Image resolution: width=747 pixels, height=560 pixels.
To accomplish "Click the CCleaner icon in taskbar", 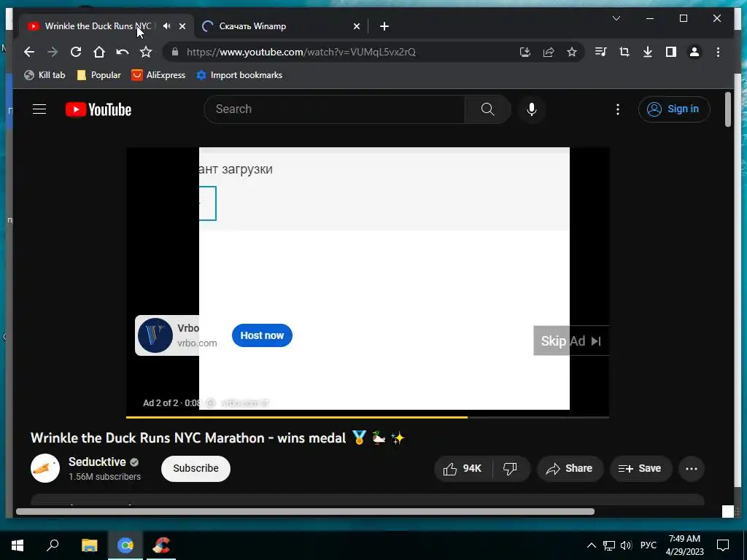I will pos(161,545).
